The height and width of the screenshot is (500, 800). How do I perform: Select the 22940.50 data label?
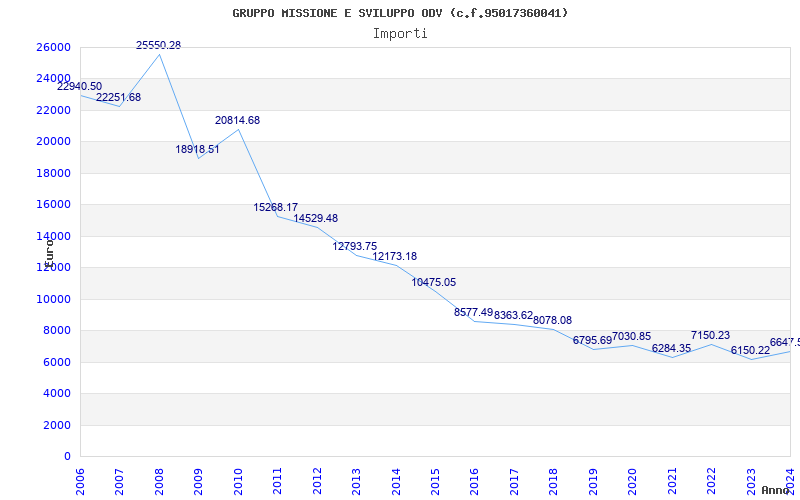80,87
